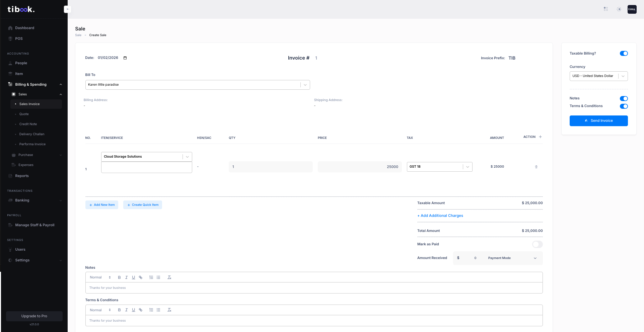Select Upgrade to Pro
This screenshot has width=644, height=332.
(34, 316)
